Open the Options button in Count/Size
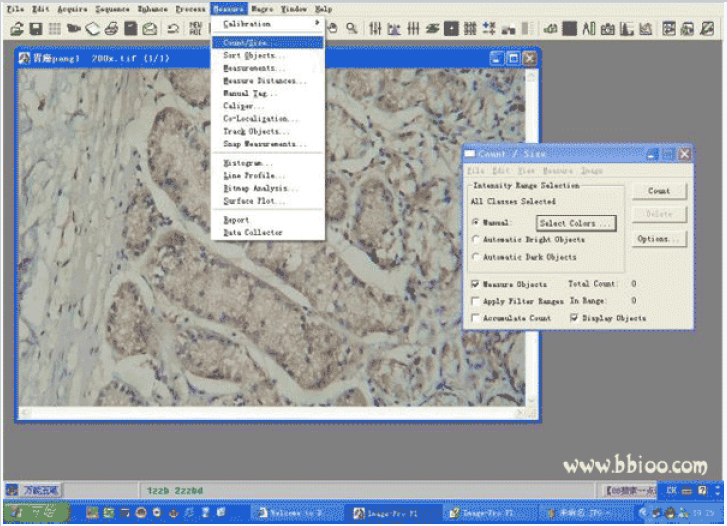Viewport: 727px width, 526px height. (x=658, y=239)
